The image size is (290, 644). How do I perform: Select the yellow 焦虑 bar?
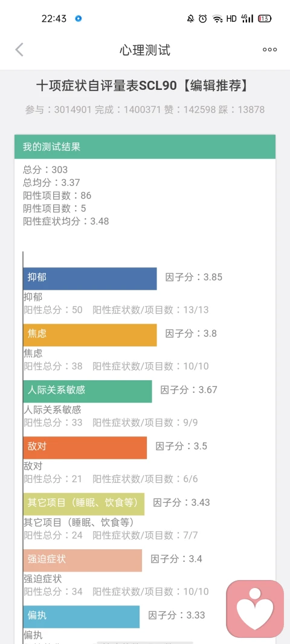click(x=89, y=335)
